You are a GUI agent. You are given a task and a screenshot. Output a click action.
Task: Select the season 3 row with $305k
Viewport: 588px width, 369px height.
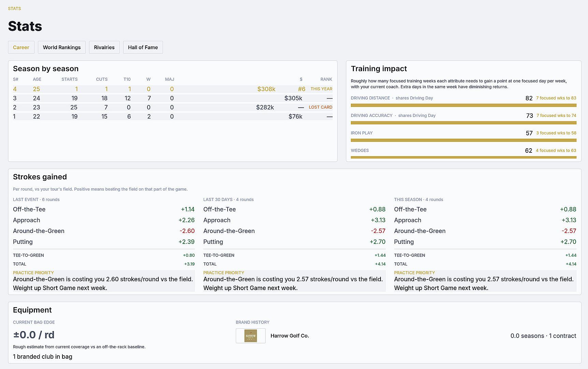click(x=173, y=98)
